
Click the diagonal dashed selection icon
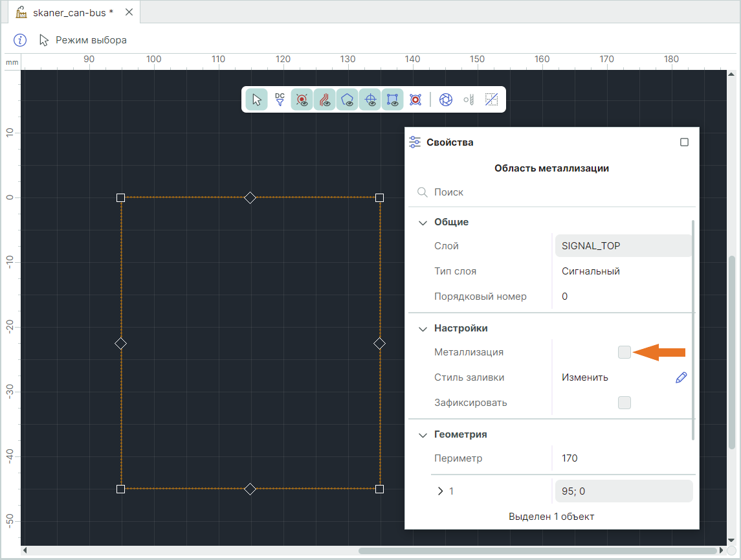(492, 100)
